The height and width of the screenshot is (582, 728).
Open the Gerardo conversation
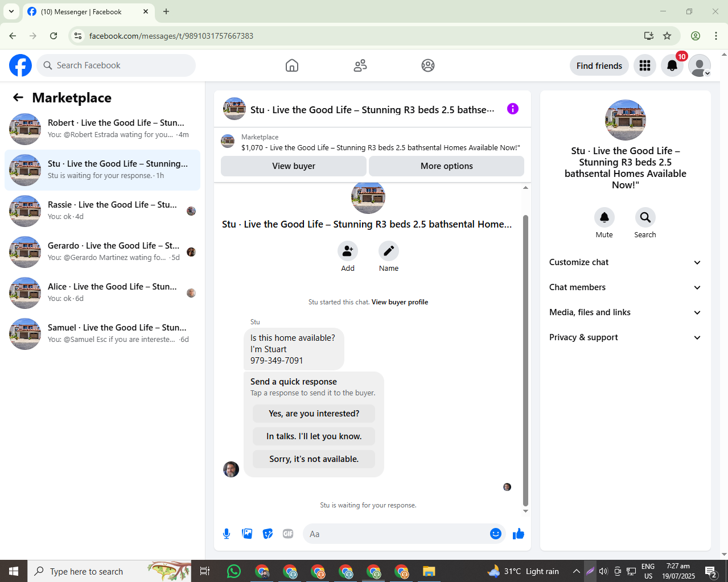(102, 252)
